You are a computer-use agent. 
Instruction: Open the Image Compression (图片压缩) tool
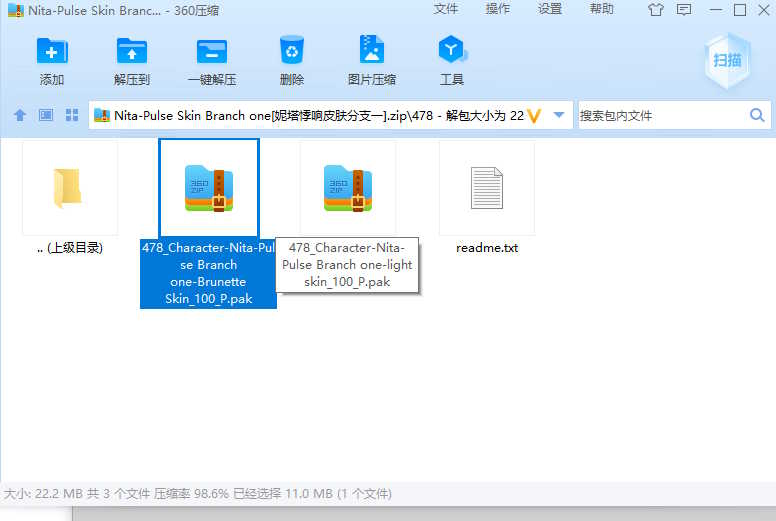pos(371,51)
